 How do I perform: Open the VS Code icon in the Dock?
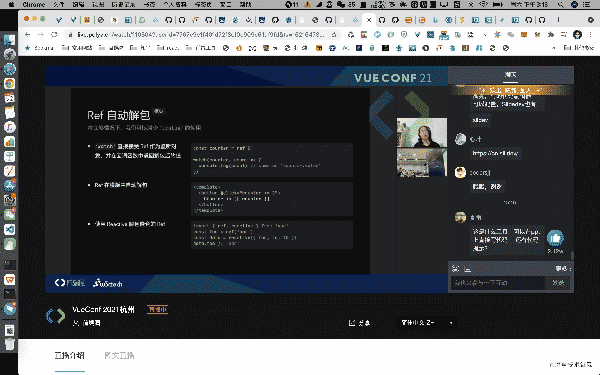tap(10, 229)
